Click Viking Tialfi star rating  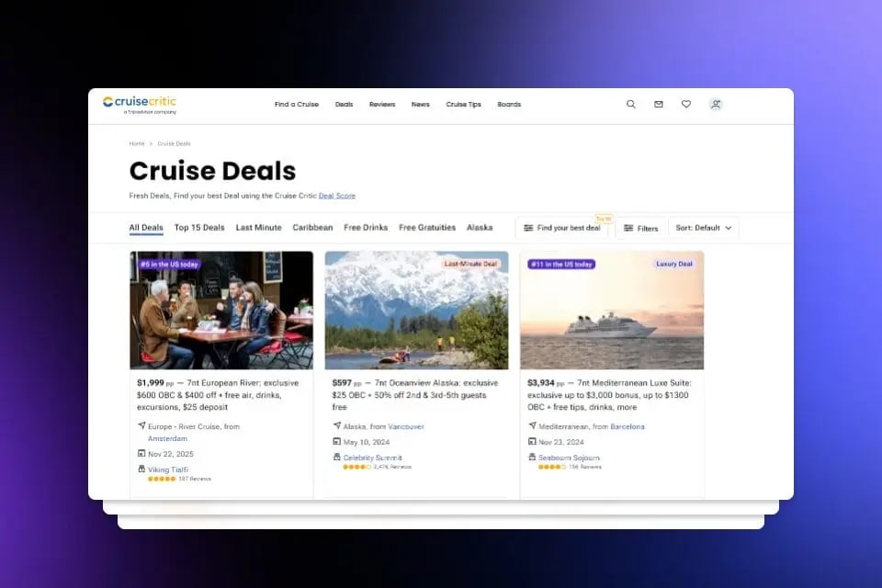click(162, 479)
